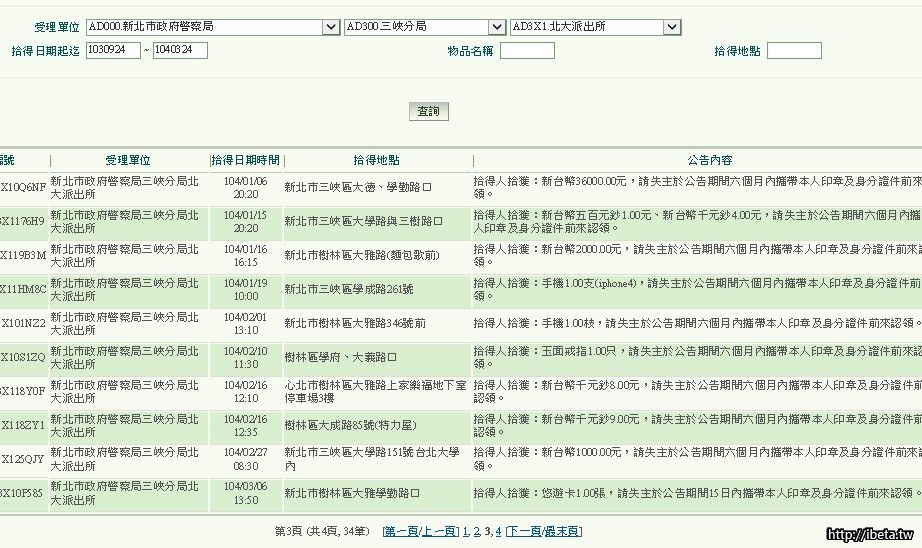The height and width of the screenshot is (548, 922).
Task: Focus the 拾得地點 text field
Action: point(794,51)
